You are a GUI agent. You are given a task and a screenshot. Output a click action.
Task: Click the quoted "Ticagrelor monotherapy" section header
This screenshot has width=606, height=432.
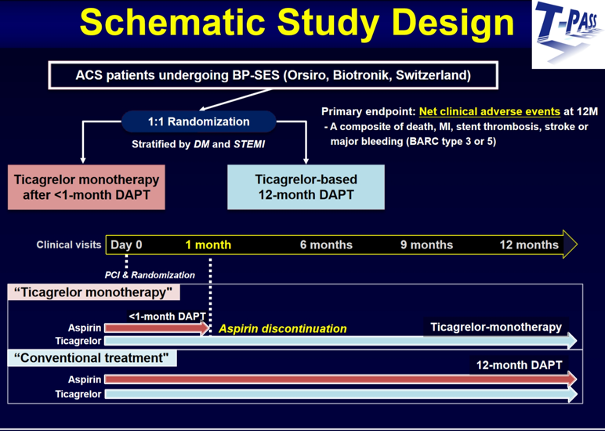click(94, 293)
